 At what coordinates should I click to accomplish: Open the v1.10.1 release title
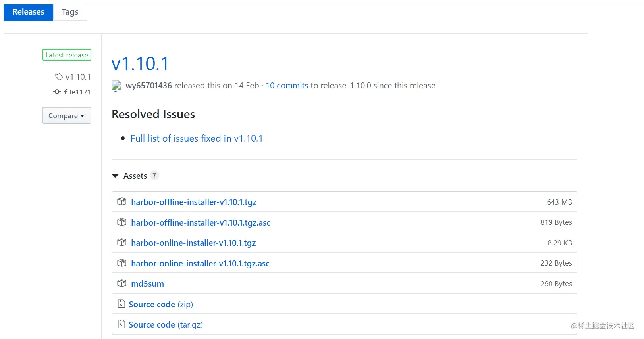(x=140, y=64)
